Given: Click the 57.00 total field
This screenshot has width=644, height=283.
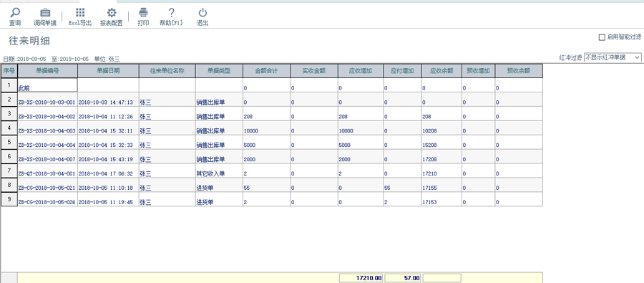Looking at the screenshot, I should coord(402,279).
